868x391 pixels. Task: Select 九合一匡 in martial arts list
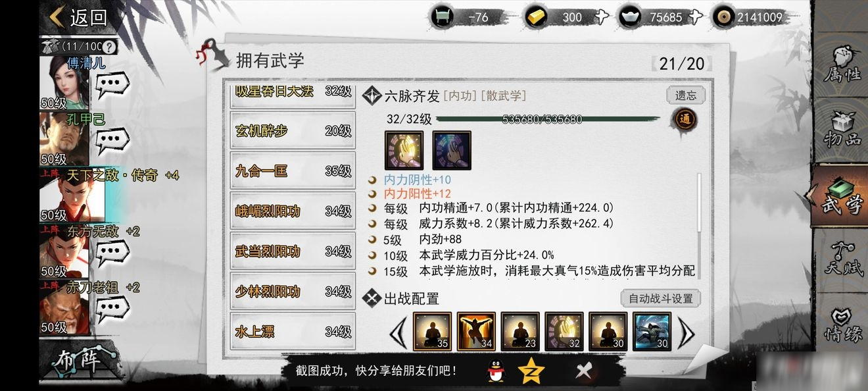tap(293, 170)
